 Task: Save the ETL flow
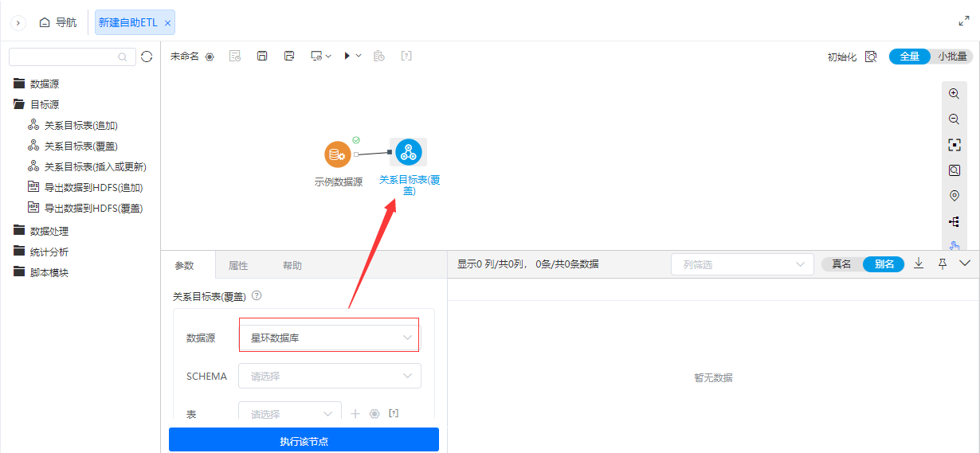click(x=262, y=56)
